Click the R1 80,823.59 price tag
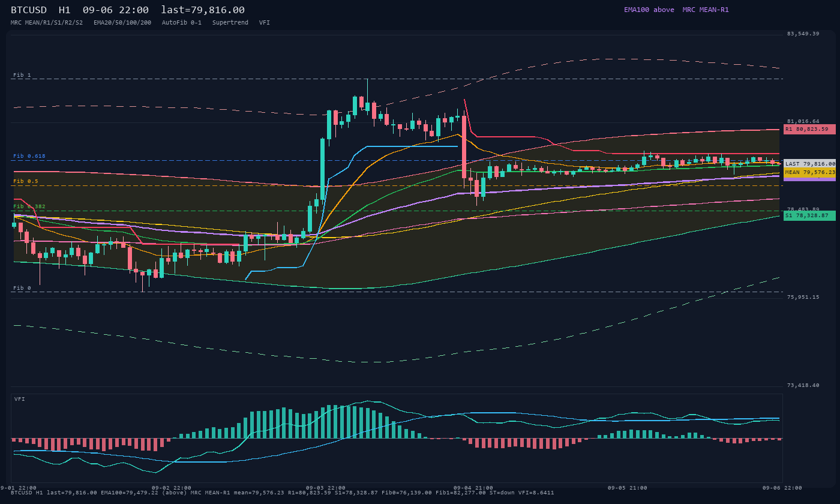 point(809,129)
